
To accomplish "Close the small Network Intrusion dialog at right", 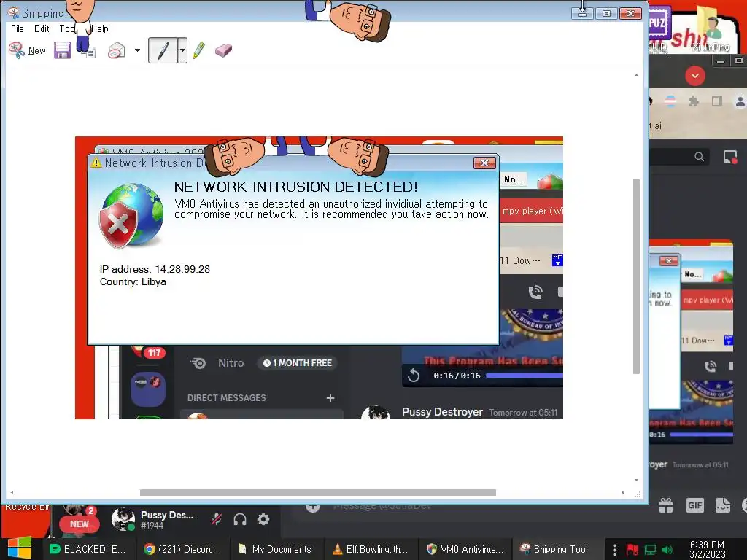I will click(669, 261).
